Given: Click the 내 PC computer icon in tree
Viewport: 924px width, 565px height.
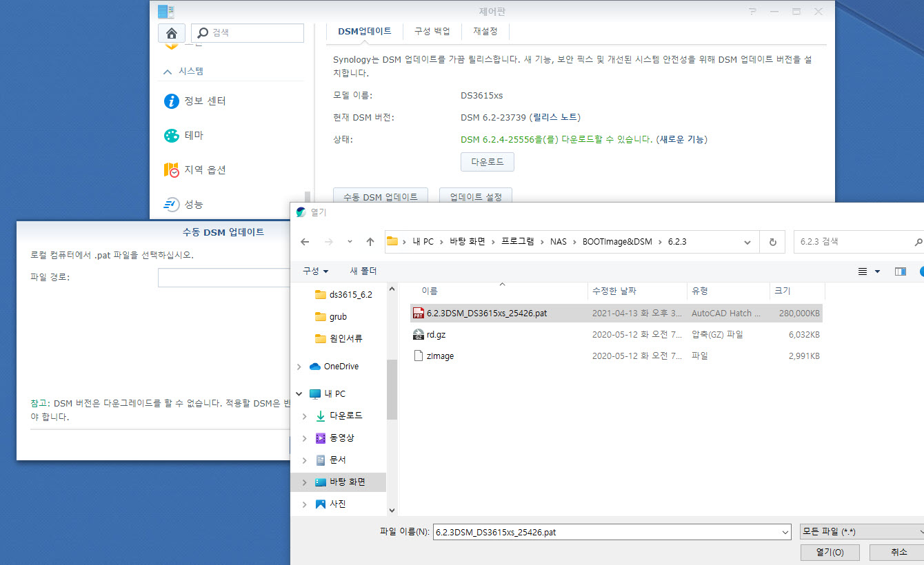Looking at the screenshot, I should point(315,394).
